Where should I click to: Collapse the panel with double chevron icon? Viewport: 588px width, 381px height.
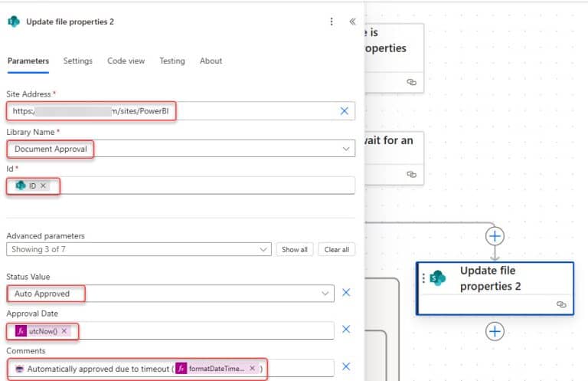click(x=352, y=21)
